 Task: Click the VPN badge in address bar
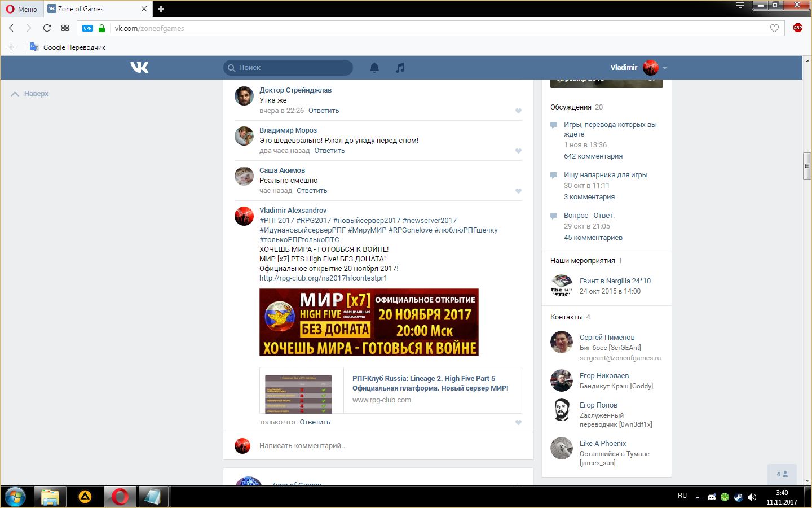87,28
